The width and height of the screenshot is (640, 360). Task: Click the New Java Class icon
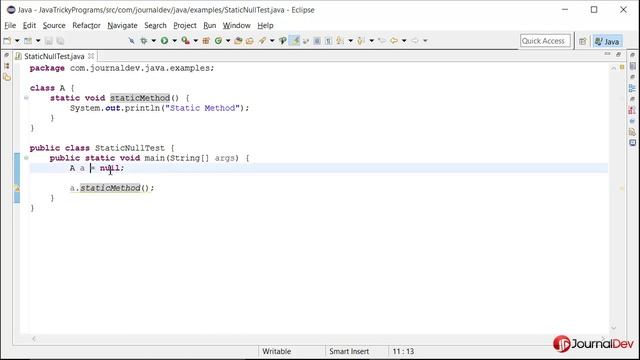tap(218, 41)
